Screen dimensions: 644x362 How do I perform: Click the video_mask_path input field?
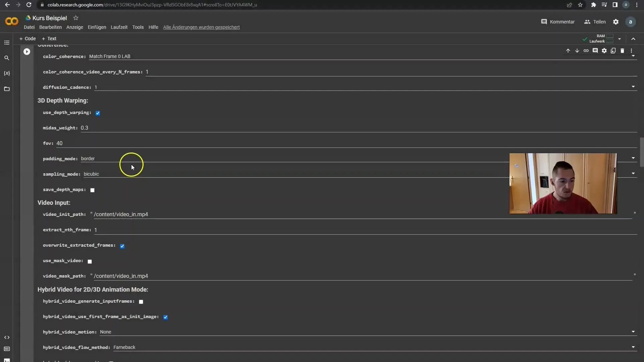(x=363, y=276)
